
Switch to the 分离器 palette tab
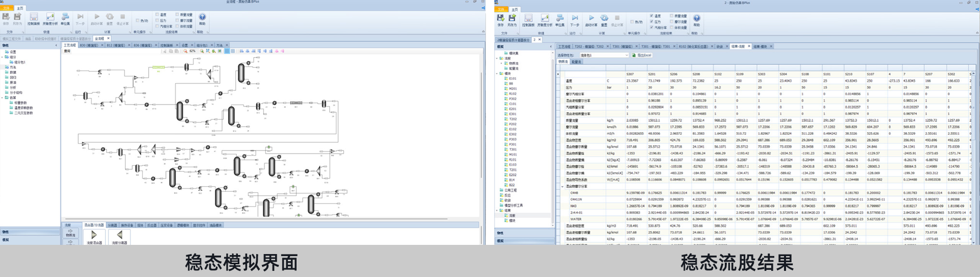112,225
